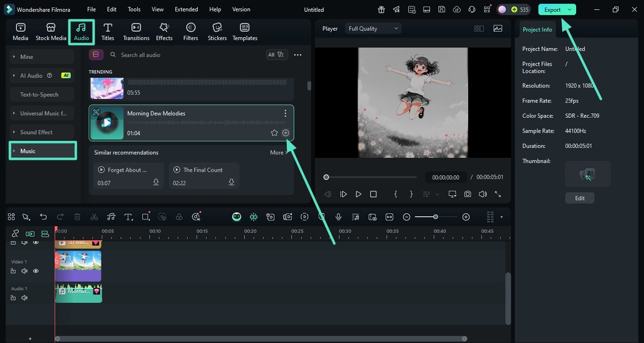Click the player volume icon
This screenshot has width=644, height=343.
(483, 195)
